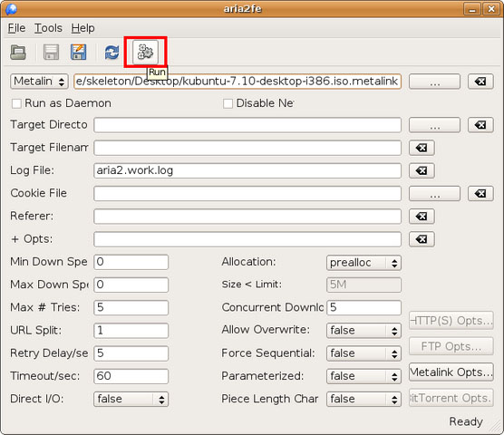Close the aria2fe window

pos(491,9)
